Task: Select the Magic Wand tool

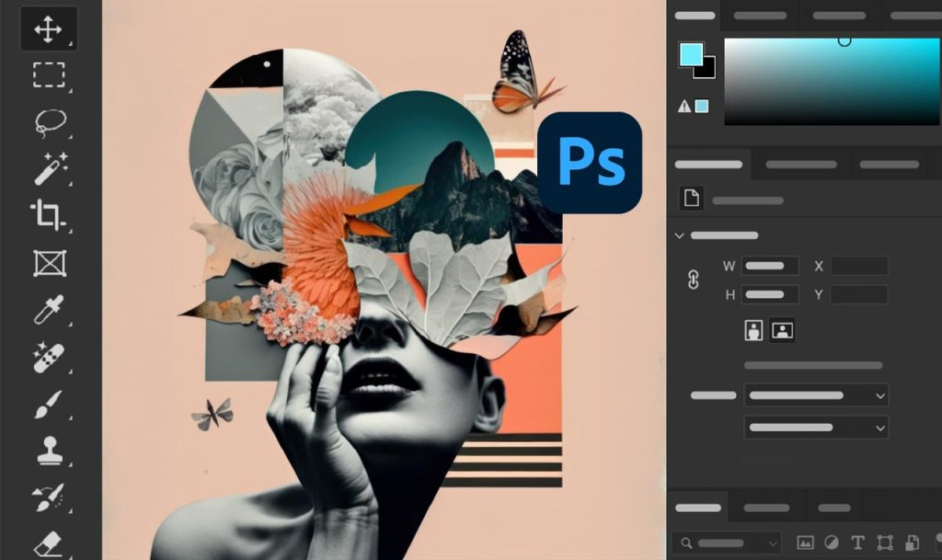Action: click(x=51, y=168)
